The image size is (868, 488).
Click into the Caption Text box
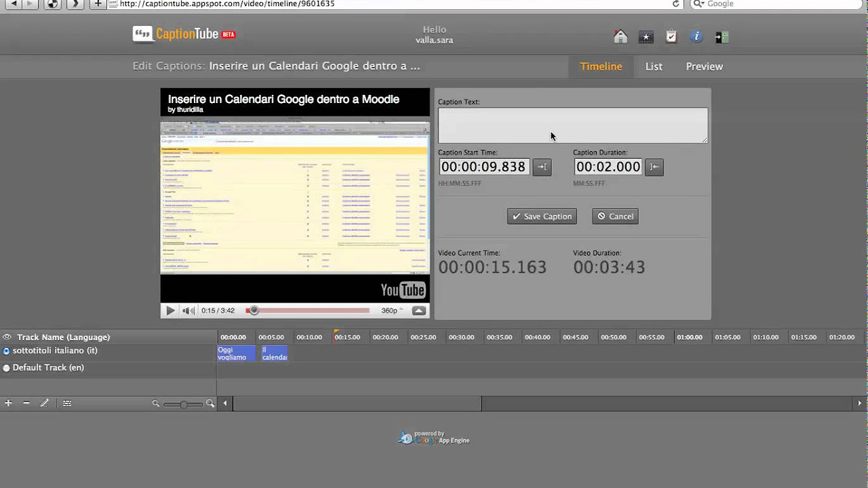572,125
